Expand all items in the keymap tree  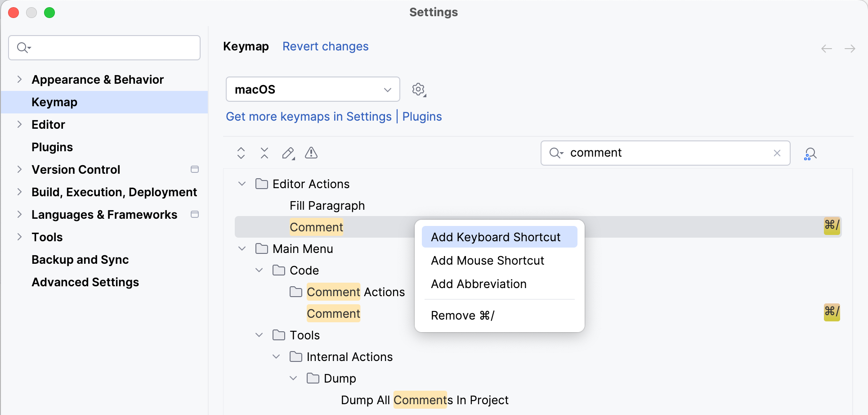241,153
